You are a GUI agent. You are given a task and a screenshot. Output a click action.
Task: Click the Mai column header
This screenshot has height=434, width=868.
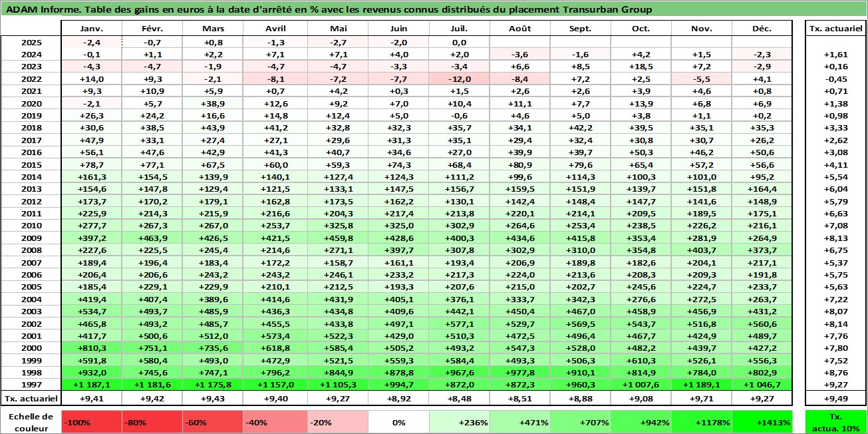click(338, 29)
